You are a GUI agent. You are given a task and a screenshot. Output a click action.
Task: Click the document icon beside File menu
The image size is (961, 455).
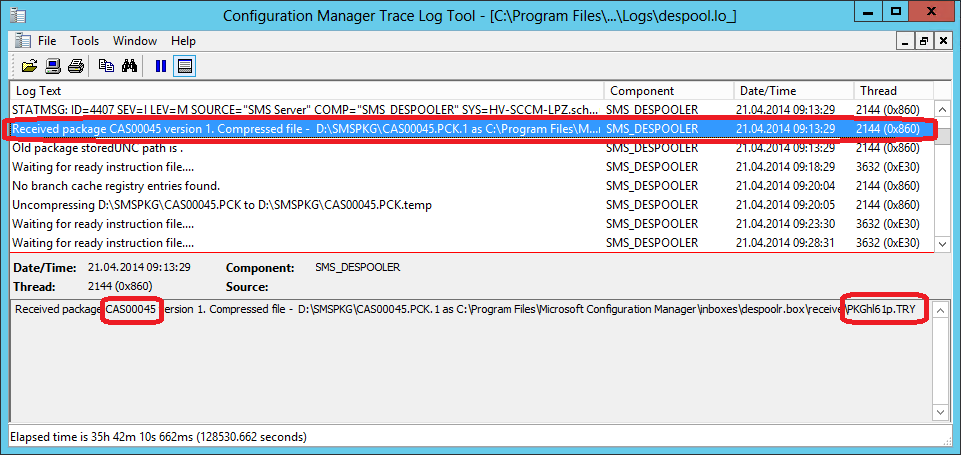pos(23,41)
